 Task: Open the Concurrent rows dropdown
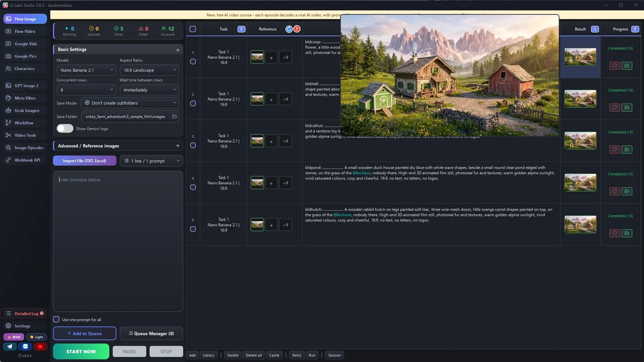pyautogui.click(x=87, y=90)
